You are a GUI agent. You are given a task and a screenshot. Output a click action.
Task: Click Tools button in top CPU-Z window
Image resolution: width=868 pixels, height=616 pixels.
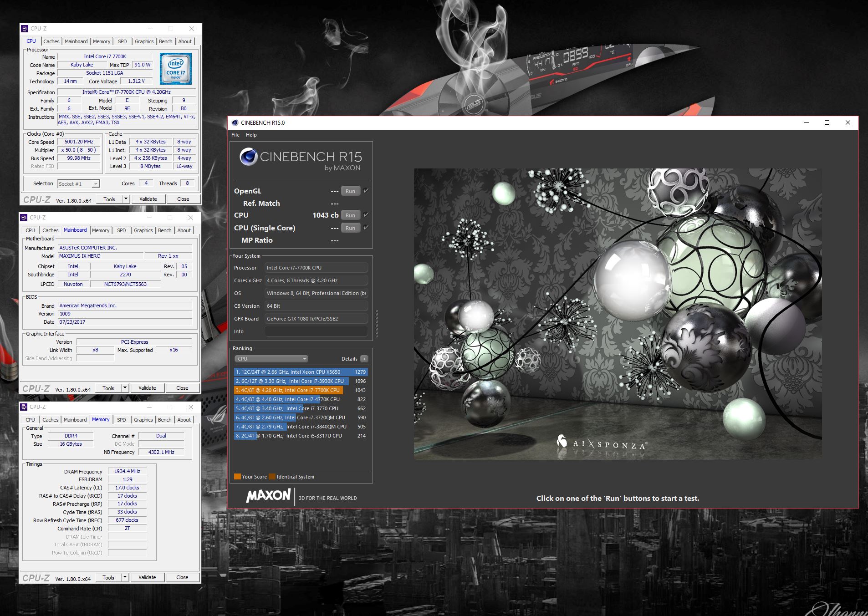click(x=109, y=199)
